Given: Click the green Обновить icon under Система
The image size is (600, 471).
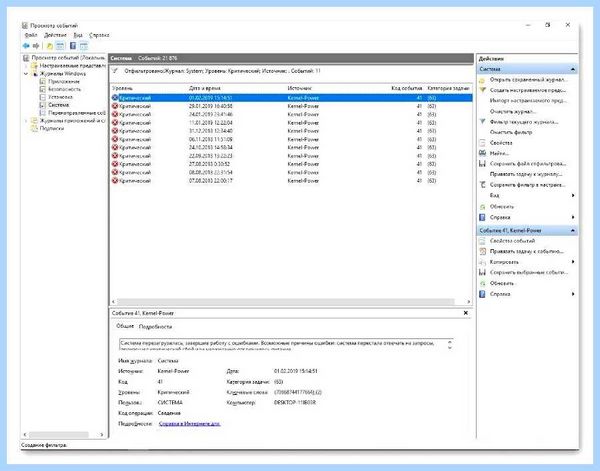Looking at the screenshot, I should click(x=482, y=207).
